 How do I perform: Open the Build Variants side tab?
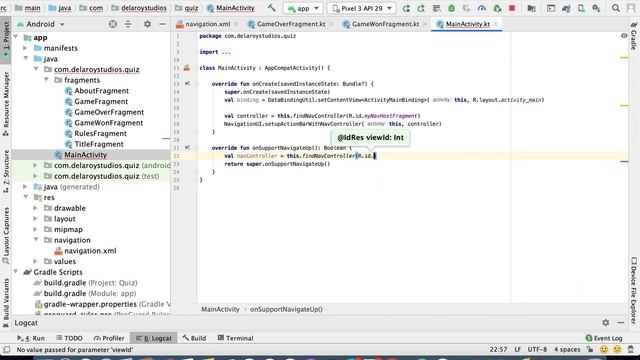point(6,303)
